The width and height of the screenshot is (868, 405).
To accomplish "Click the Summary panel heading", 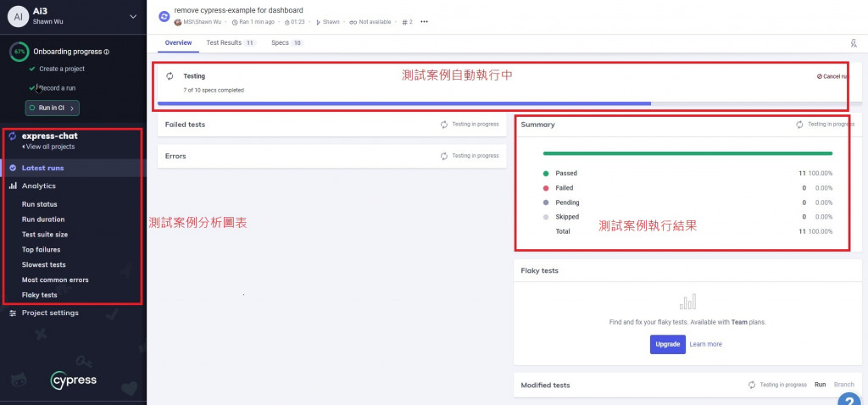I will click(x=537, y=125).
